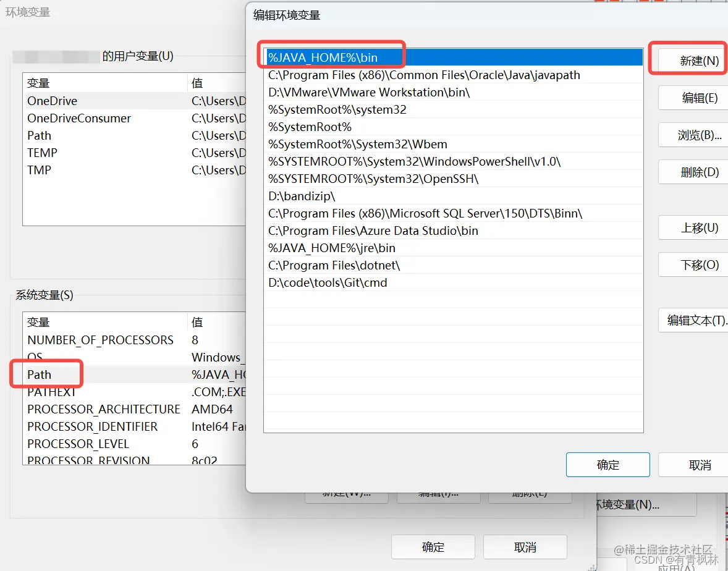Select OneDriveConsumer user variable row
The image size is (728, 571).
pyautogui.click(x=135, y=119)
